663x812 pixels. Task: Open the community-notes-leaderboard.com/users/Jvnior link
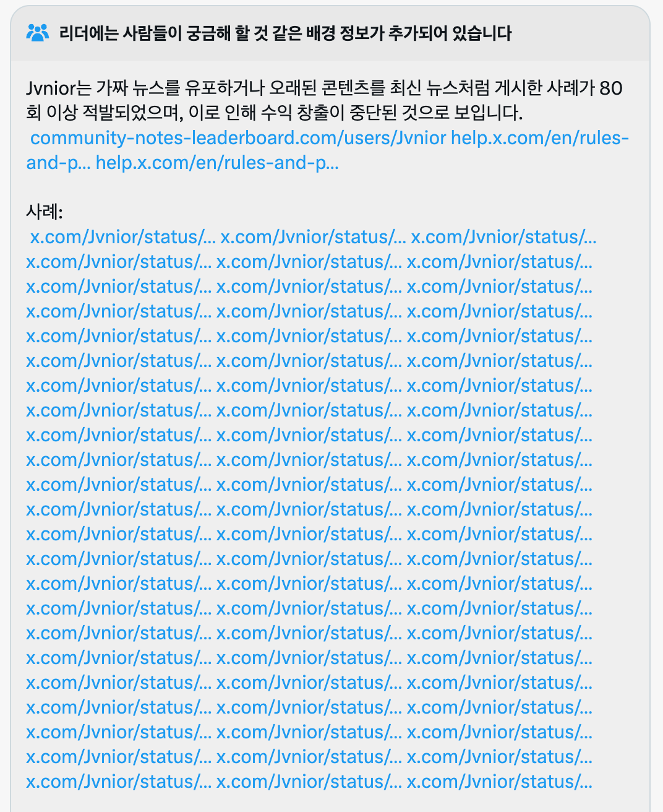click(238, 138)
